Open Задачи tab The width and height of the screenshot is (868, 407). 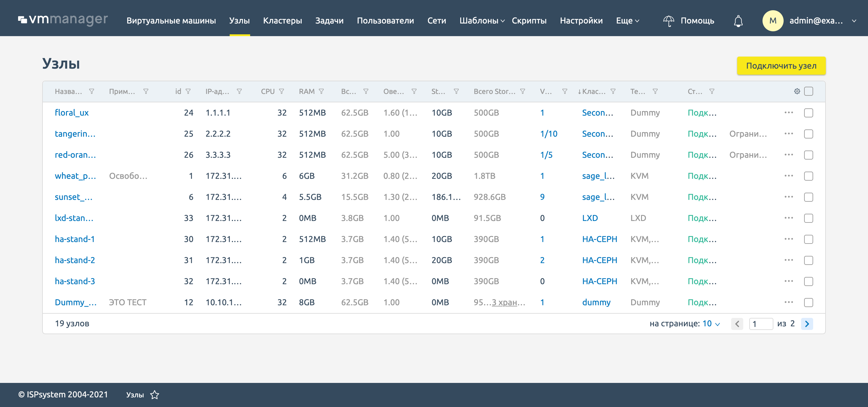coord(329,20)
